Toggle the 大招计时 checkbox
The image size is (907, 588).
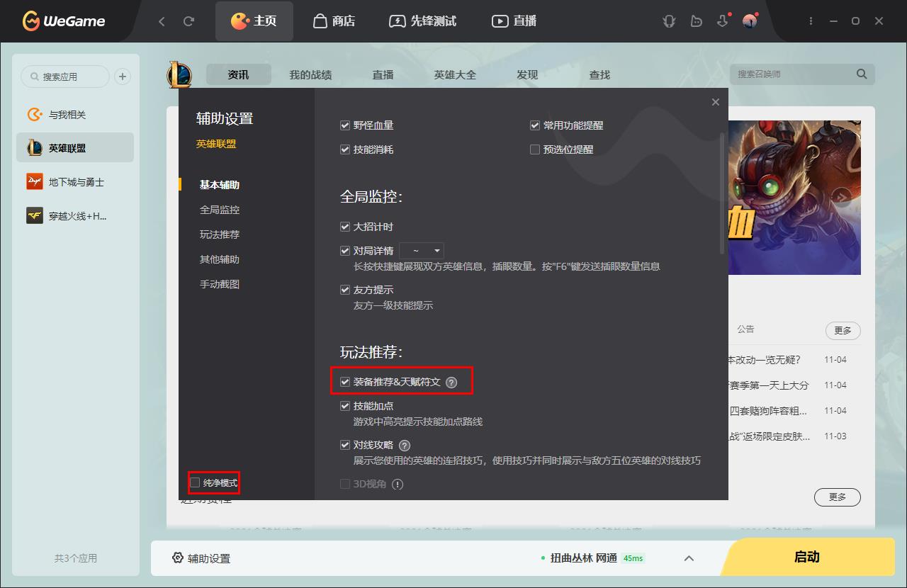(345, 227)
